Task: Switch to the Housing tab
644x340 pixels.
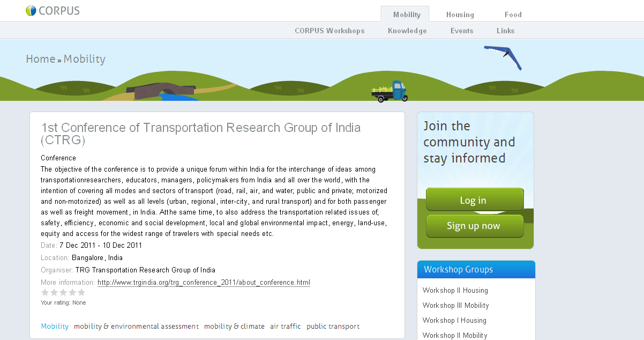Action: (x=460, y=14)
